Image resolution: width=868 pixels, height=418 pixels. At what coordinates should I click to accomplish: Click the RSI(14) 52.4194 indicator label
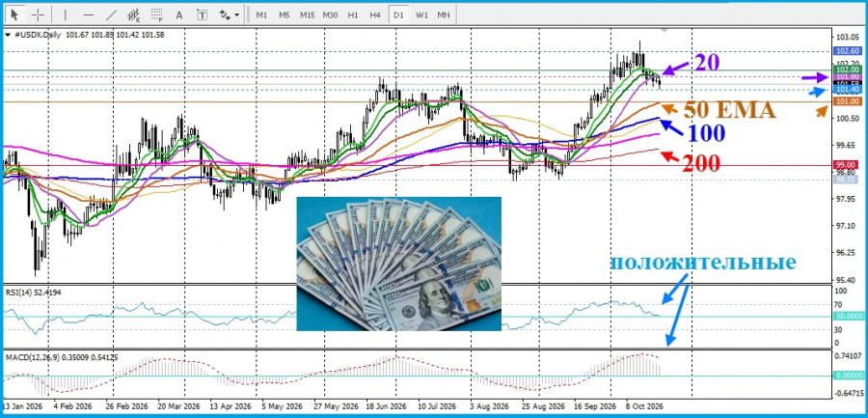tap(34, 292)
